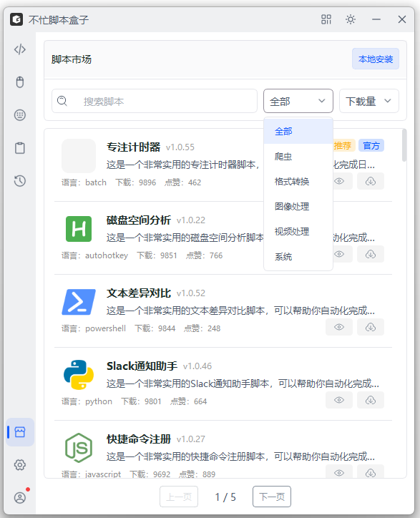Open the clipboard sidebar icon
Viewport: 420px width, 518px height.
[20, 147]
